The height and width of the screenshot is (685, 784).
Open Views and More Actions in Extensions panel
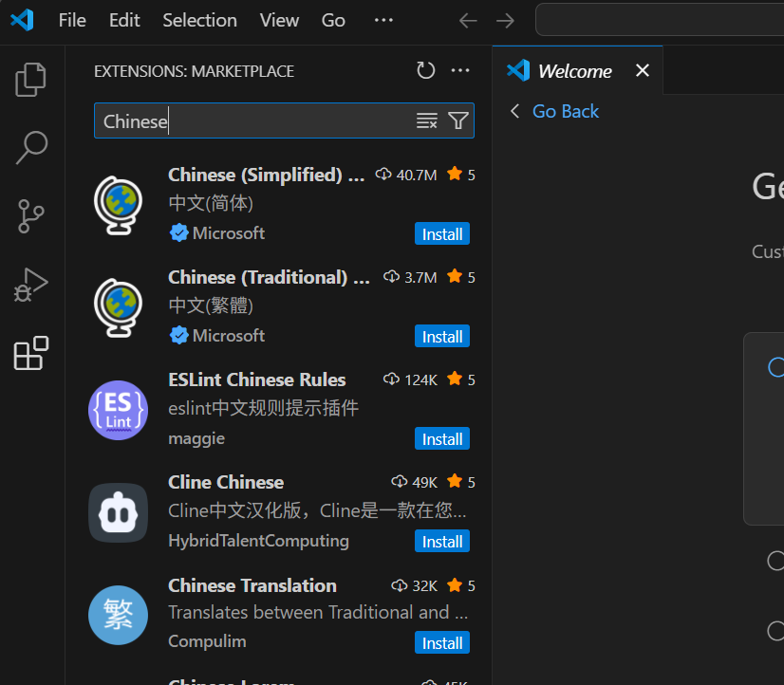click(460, 70)
